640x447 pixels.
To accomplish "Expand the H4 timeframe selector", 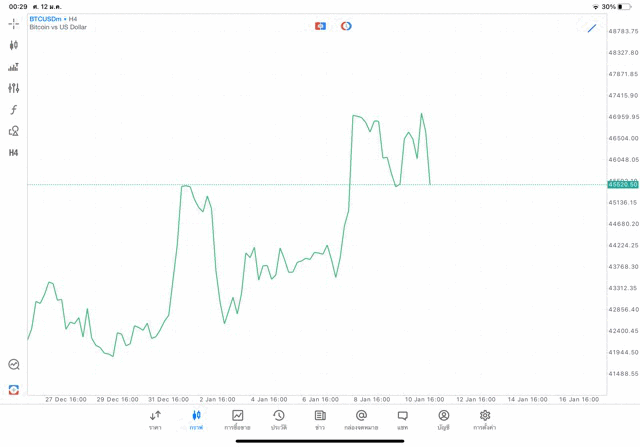I will point(14,153).
